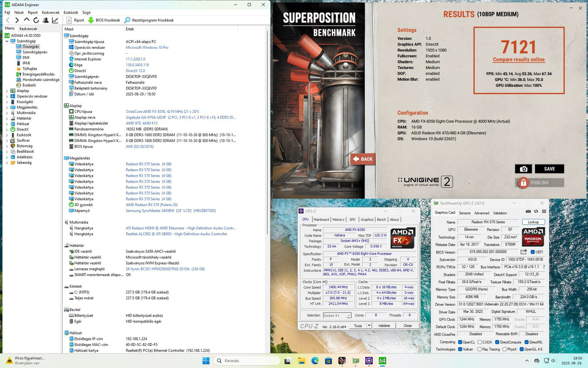Screen dimensions: 588x368
Task: Click the taskbar Keresés search box
Action: pyautogui.click(x=246, y=361)
